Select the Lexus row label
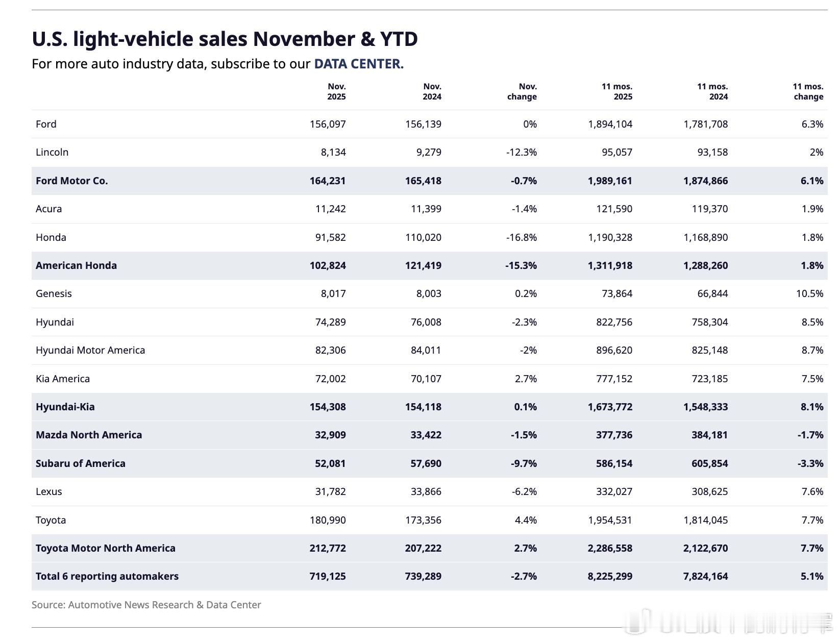This screenshot has height=643, width=840. point(48,491)
